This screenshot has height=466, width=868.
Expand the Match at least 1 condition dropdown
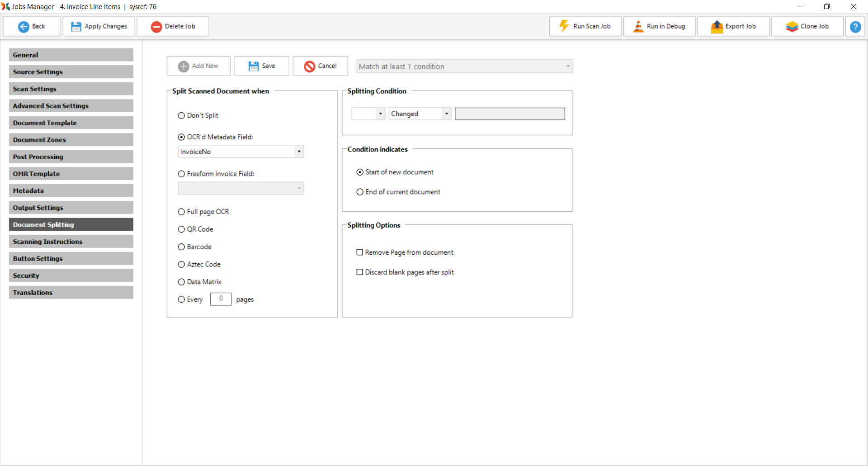[568, 67]
